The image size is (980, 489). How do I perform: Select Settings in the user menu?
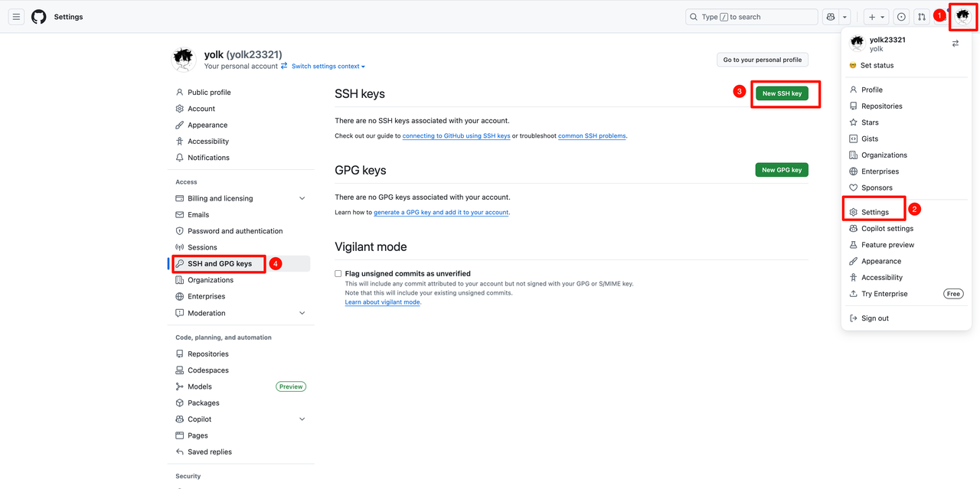[x=875, y=212]
